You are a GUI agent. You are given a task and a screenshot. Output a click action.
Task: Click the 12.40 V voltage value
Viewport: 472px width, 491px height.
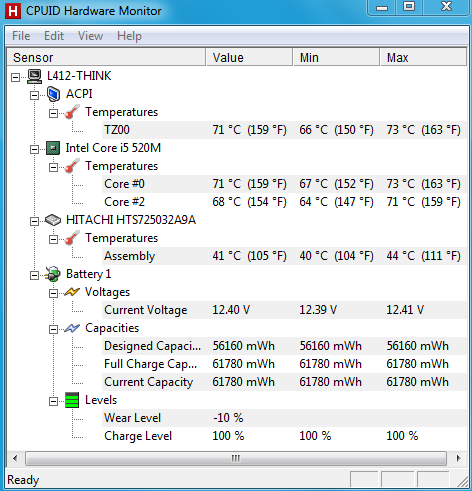tap(231, 310)
